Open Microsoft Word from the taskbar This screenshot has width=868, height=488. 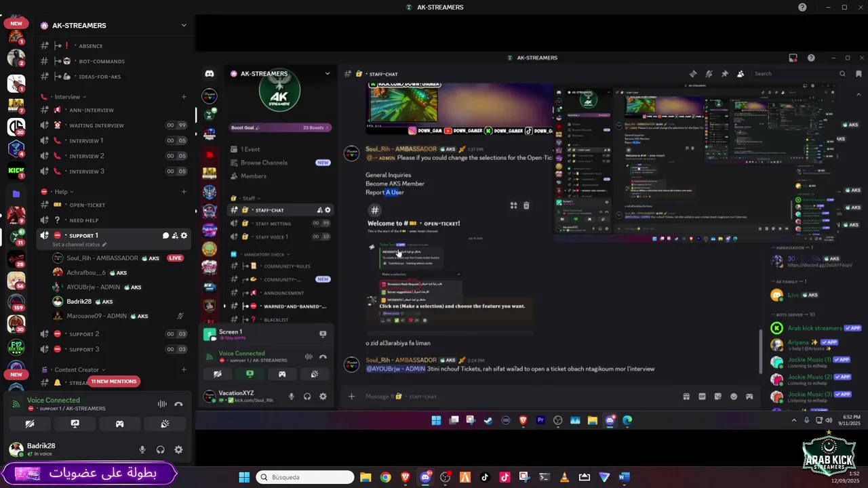(x=624, y=477)
